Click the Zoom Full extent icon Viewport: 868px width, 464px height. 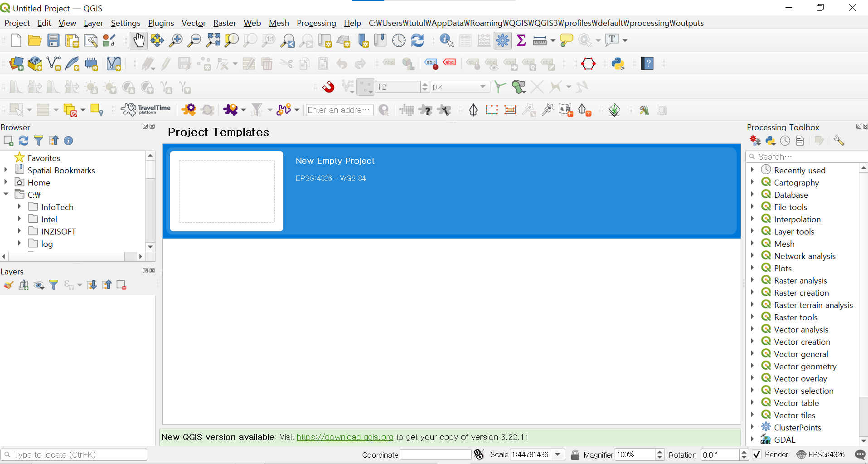[213, 40]
